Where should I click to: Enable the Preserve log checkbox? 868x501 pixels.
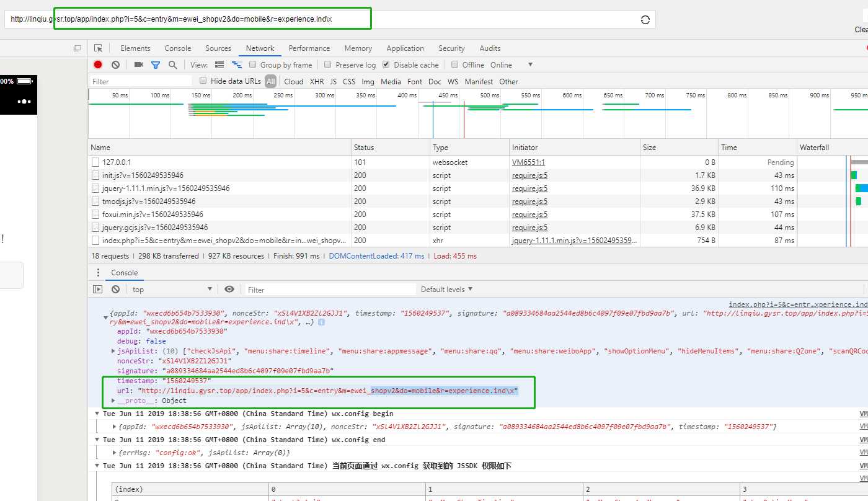(x=328, y=64)
